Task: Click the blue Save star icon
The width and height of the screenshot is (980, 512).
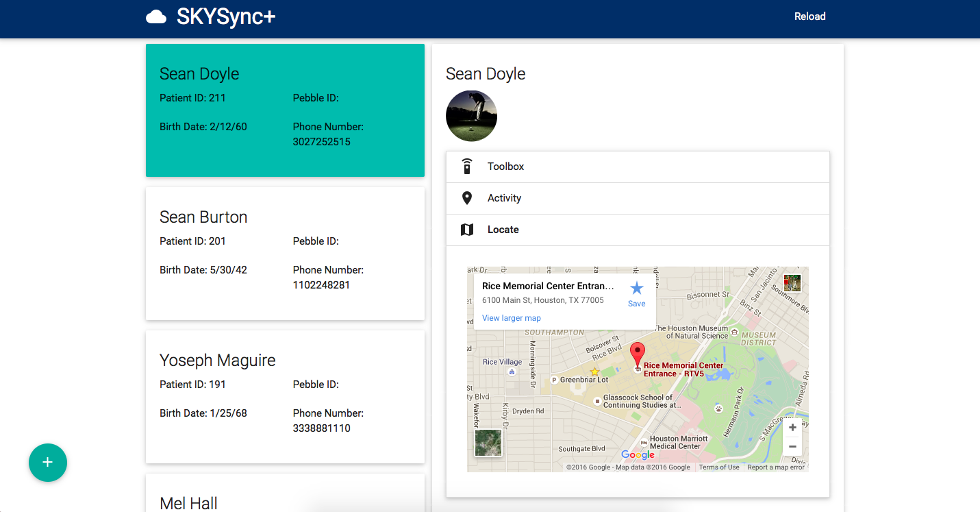Action: [637, 289]
